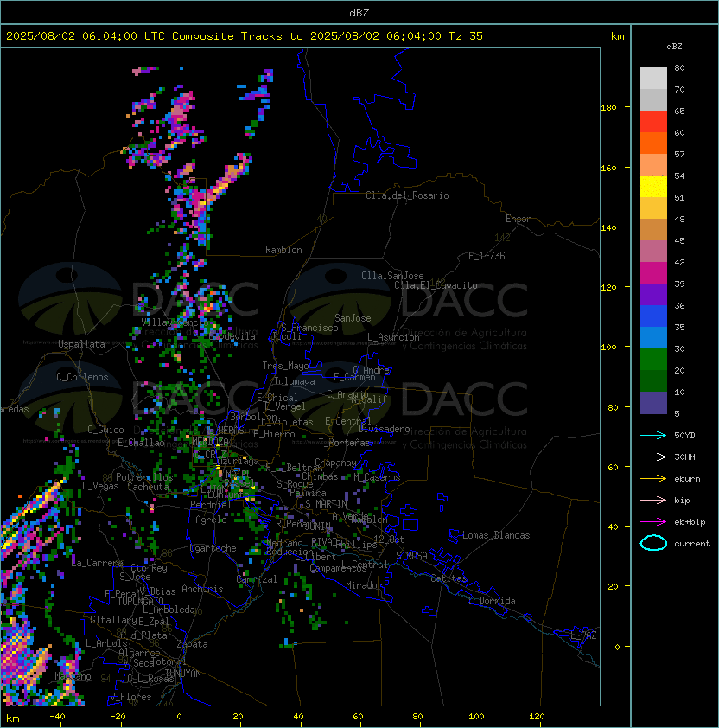Click the 'Composite Tracks' header text
This screenshot has height=728, width=719.
click(227, 36)
